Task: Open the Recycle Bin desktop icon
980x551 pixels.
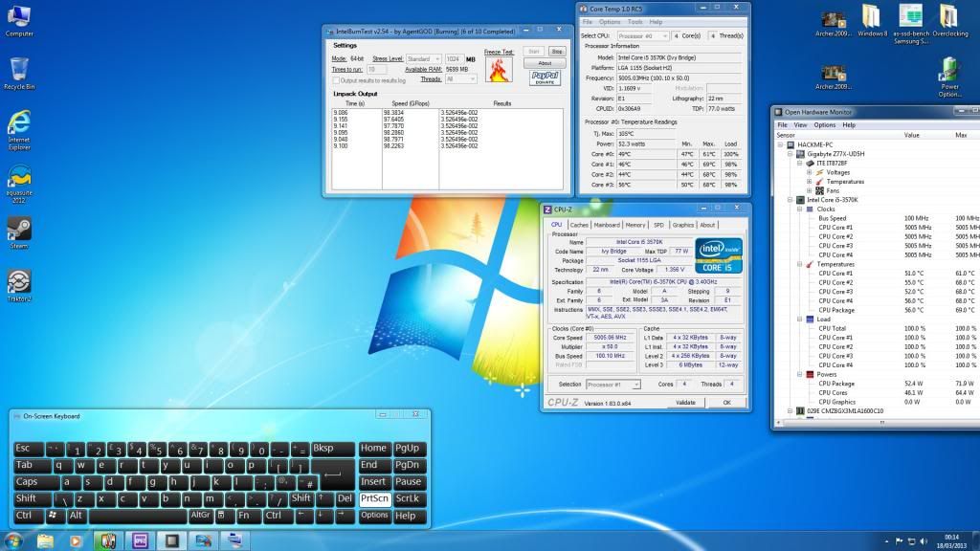Action: (19, 74)
